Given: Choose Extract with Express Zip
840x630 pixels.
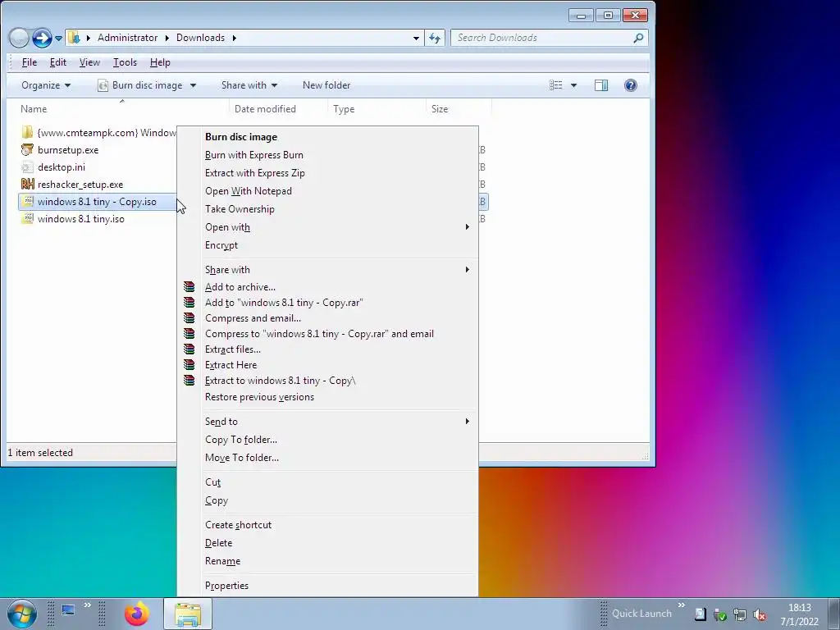Looking at the screenshot, I should [328, 173].
